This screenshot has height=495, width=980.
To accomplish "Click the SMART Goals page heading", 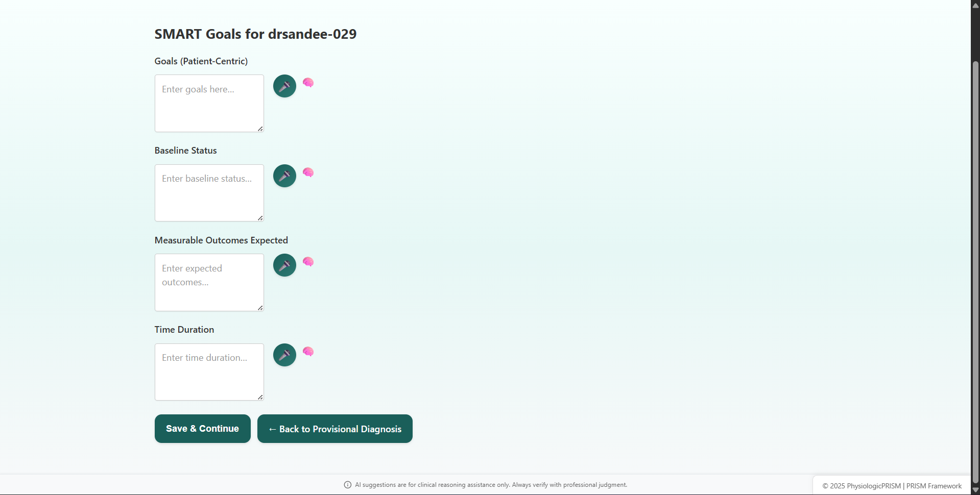I will pyautogui.click(x=255, y=34).
